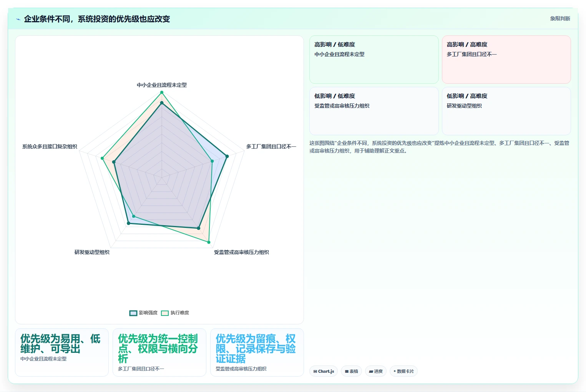Screen dimensions: 586x392
Task: Open the 高影响 / 低难度 quadrant card
Action: point(374,60)
